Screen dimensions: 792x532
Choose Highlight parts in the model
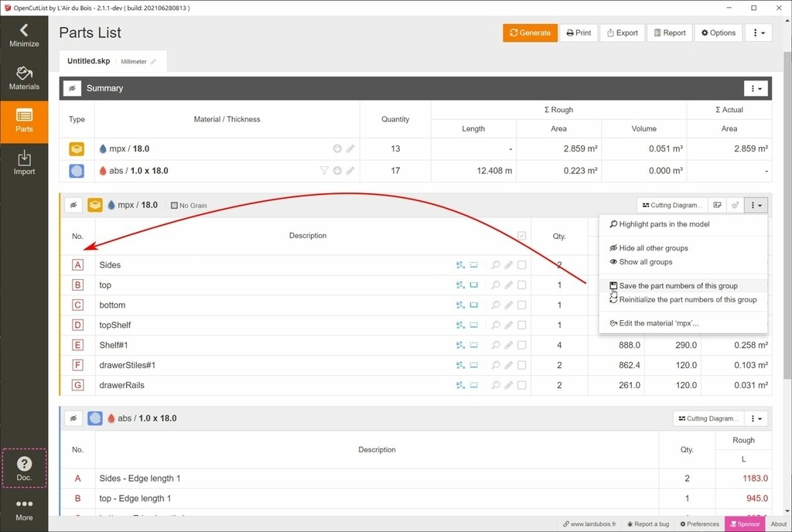point(683,224)
